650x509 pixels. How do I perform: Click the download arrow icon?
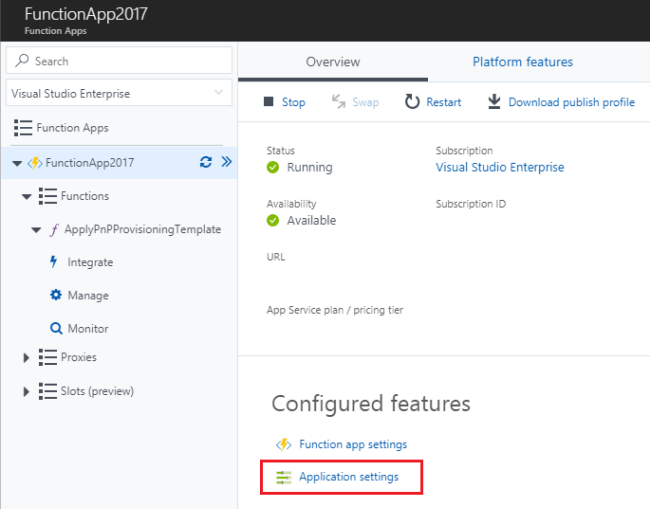click(x=494, y=102)
